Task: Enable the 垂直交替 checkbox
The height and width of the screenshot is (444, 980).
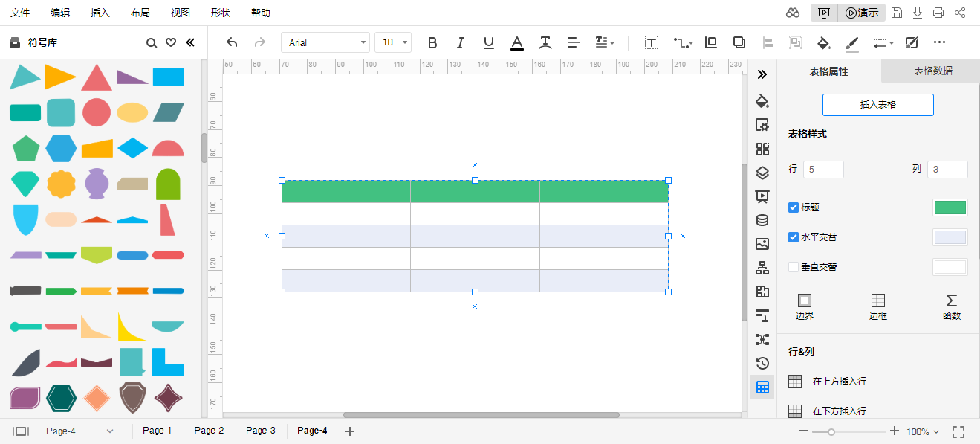Action: click(x=794, y=267)
